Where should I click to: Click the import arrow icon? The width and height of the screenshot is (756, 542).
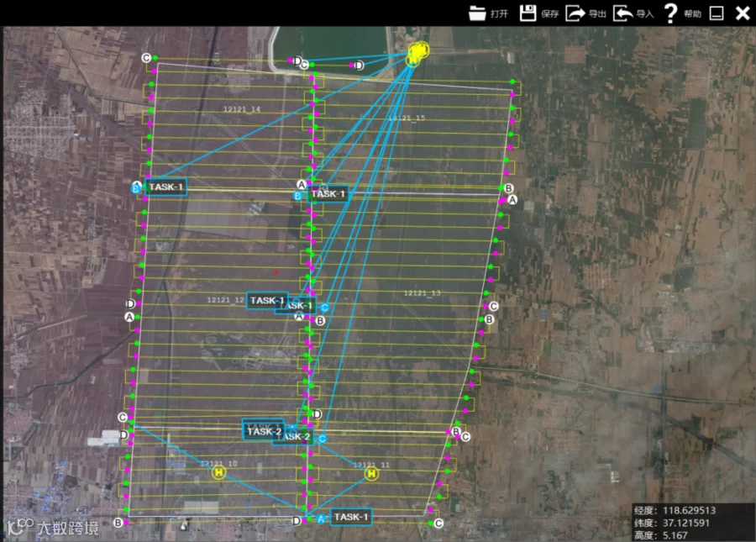click(622, 13)
